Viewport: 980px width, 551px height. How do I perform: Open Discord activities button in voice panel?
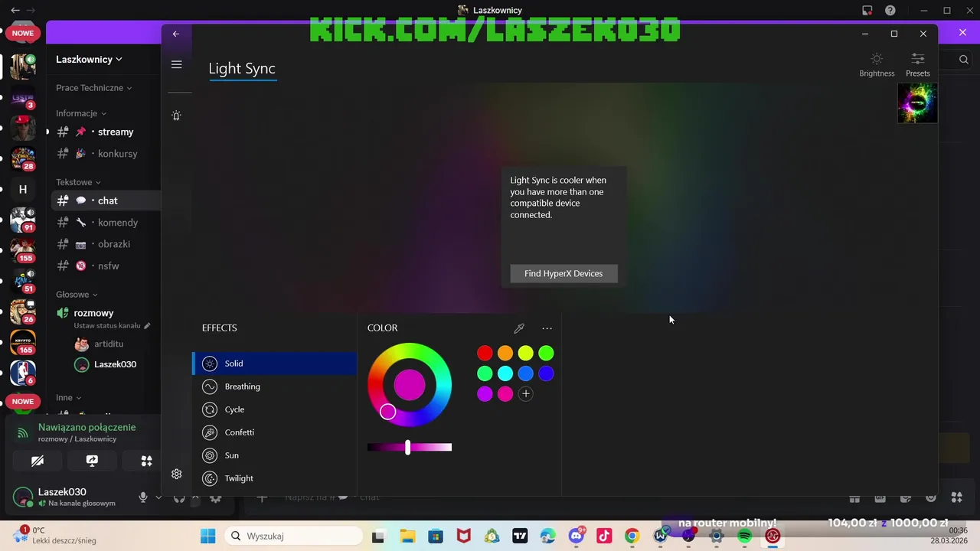coord(146,461)
